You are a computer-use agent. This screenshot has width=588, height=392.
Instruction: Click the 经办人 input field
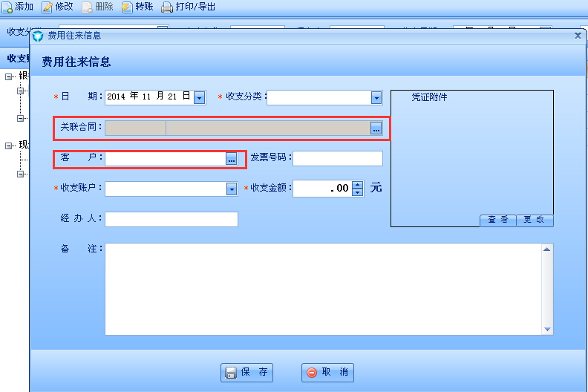pos(171,219)
